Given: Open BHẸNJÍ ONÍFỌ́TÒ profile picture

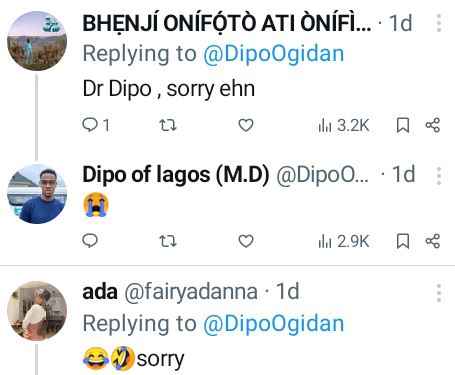Looking at the screenshot, I should pyautogui.click(x=37, y=41).
